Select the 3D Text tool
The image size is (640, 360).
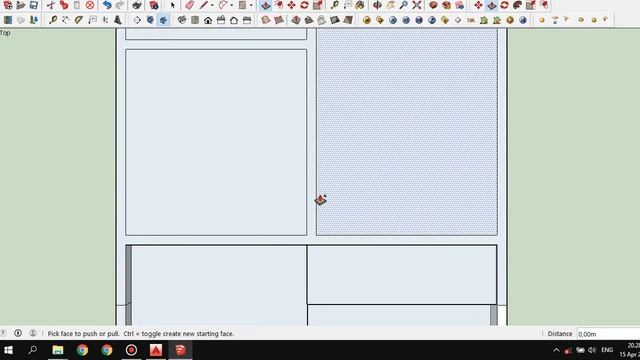118,20
